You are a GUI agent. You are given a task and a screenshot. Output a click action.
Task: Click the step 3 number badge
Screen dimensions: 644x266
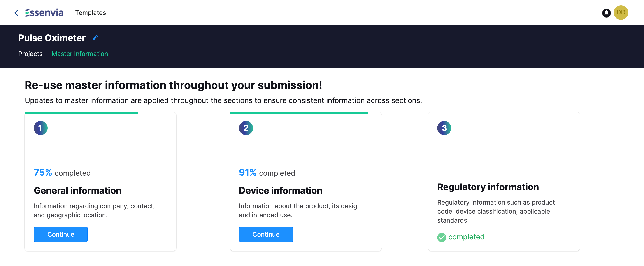[x=444, y=128]
